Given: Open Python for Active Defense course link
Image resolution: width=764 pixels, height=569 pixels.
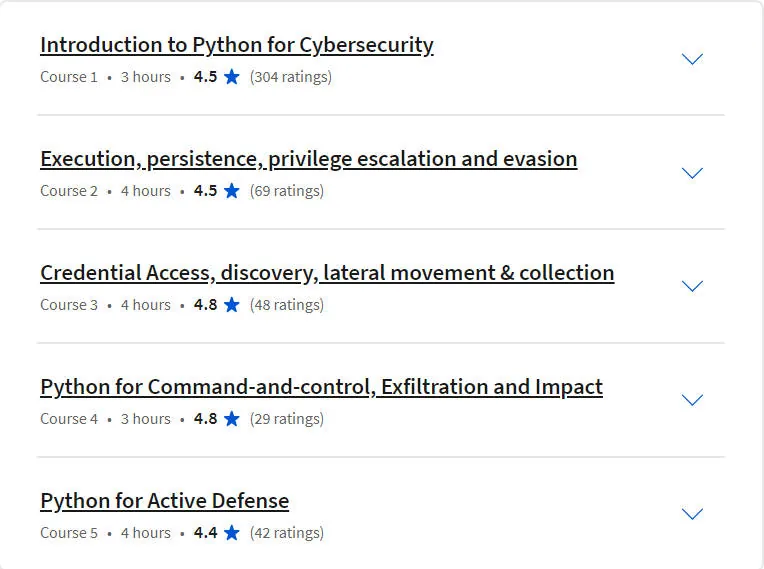Looking at the screenshot, I should coord(165,501).
